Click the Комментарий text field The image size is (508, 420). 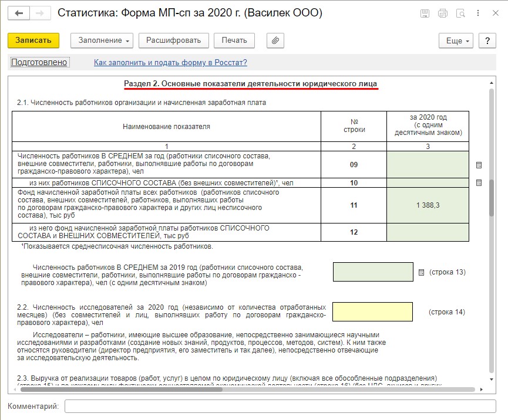[x=280, y=406]
